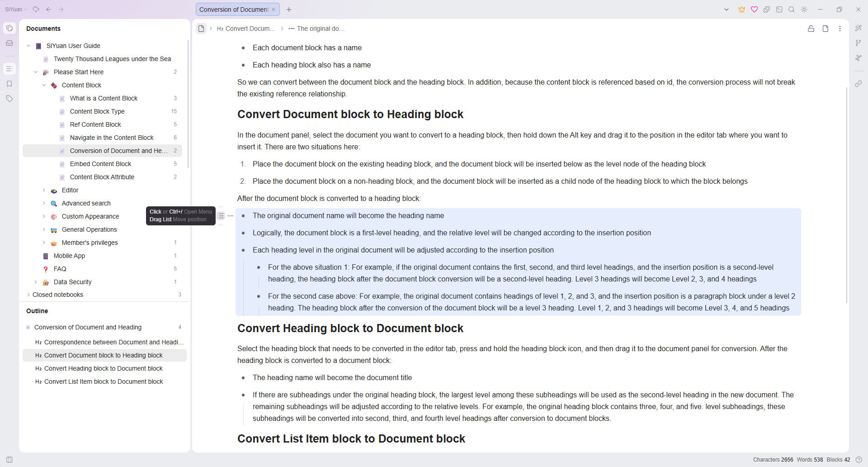Jump to outline Convert List Item block to Document block
The height and width of the screenshot is (467, 868).
(104, 381)
